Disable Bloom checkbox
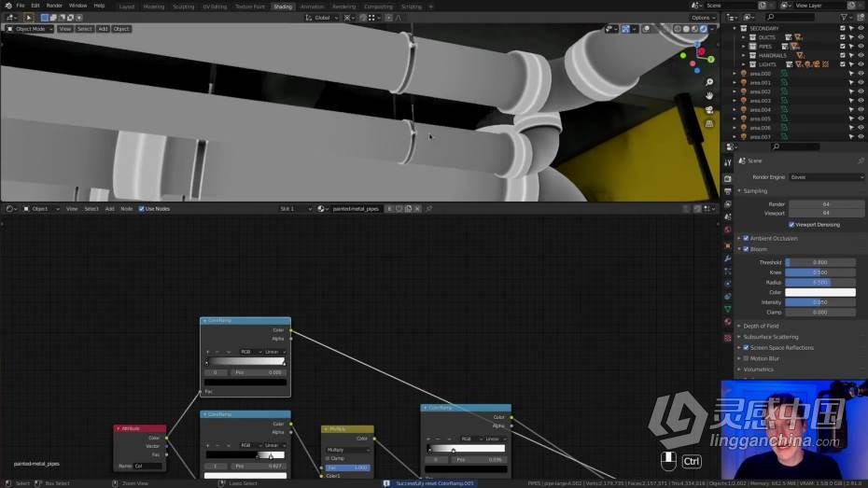The width and height of the screenshot is (868, 488). (746, 249)
